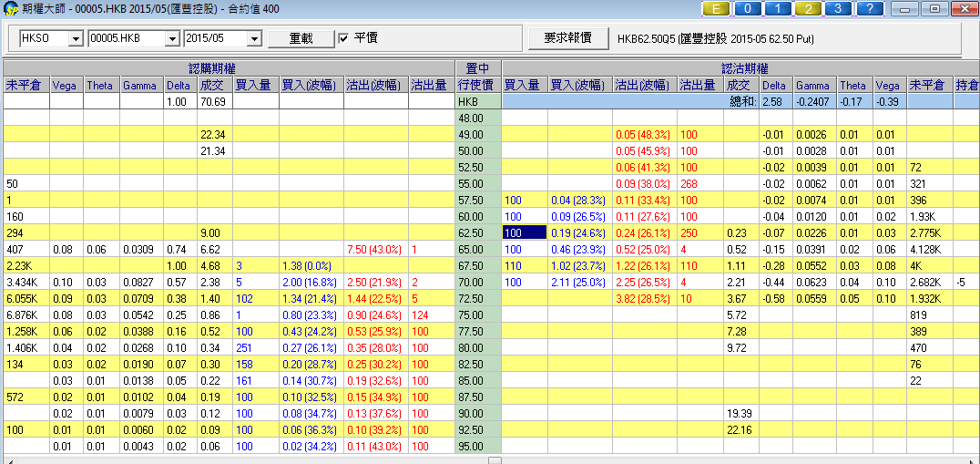
Task: Open the HKSO market dropdown
Action: (74, 39)
